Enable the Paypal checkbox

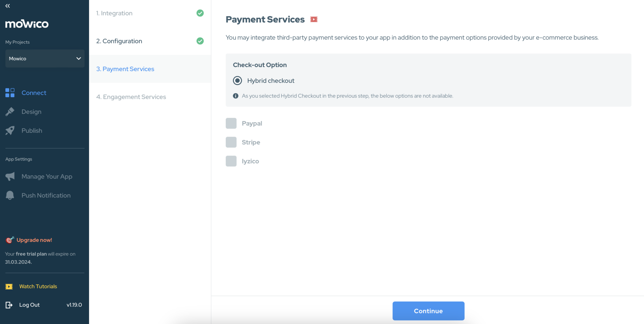231,123
